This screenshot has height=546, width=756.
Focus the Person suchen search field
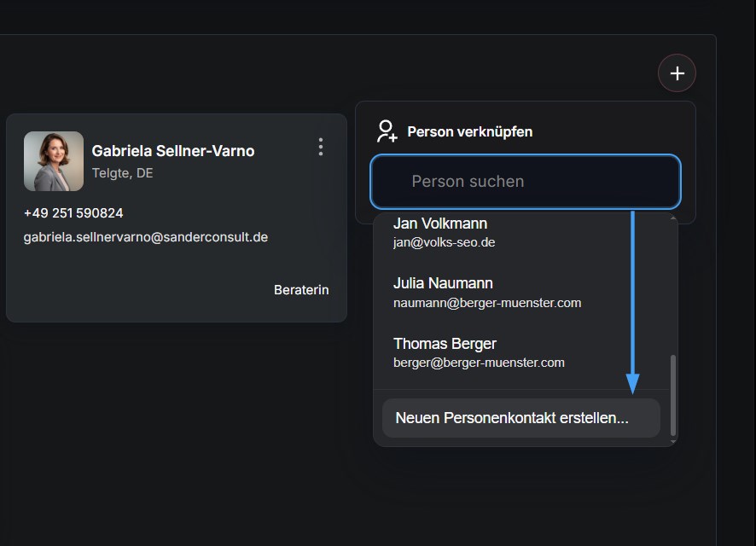tap(526, 182)
